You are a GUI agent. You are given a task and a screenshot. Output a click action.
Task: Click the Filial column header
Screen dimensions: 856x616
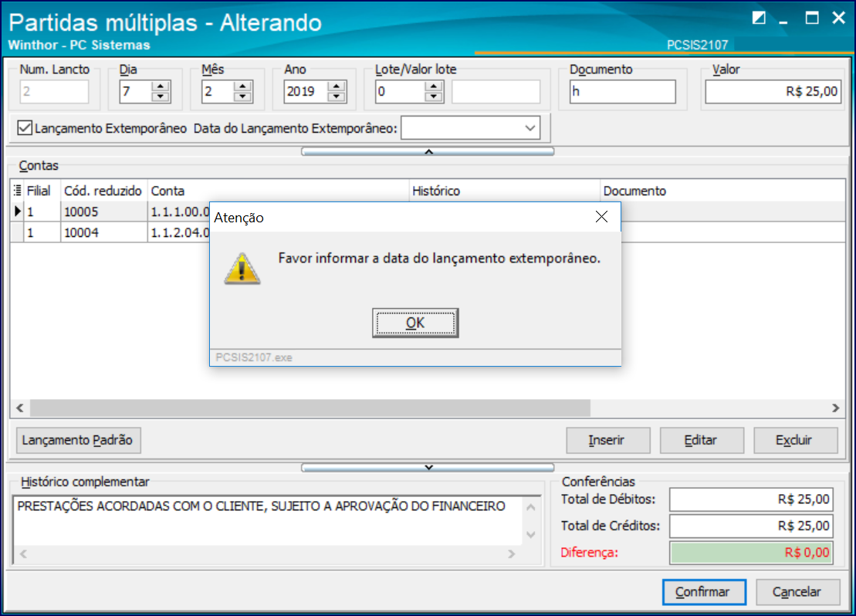tap(42, 191)
